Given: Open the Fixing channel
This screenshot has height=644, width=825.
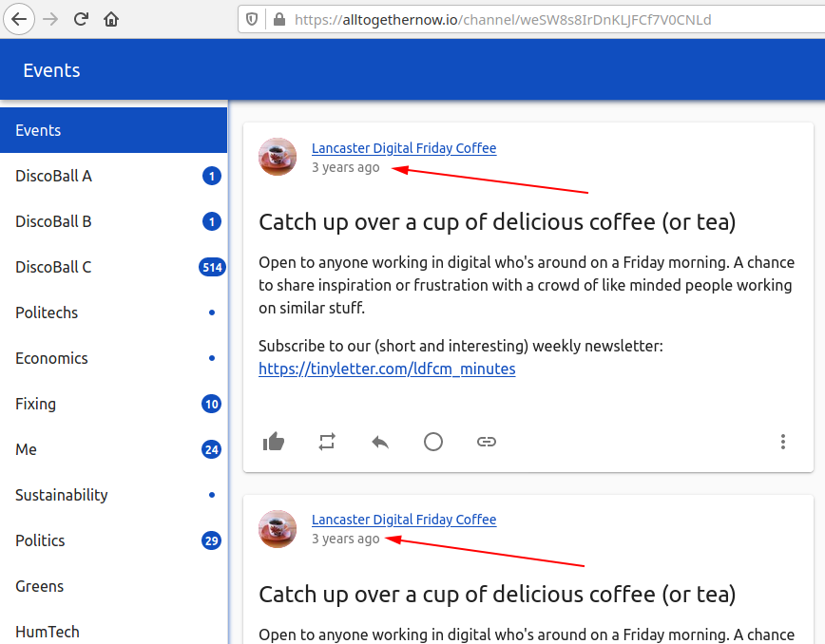Looking at the screenshot, I should click(35, 404).
